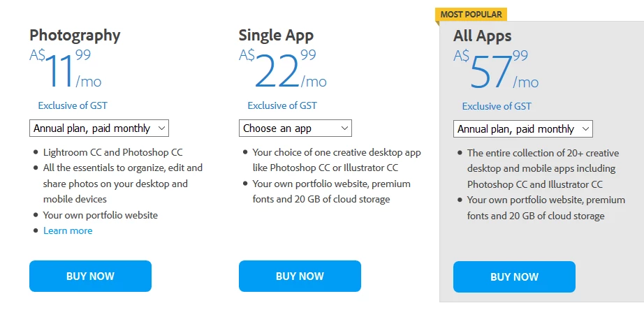Click the Single App plan heading

coord(276,35)
